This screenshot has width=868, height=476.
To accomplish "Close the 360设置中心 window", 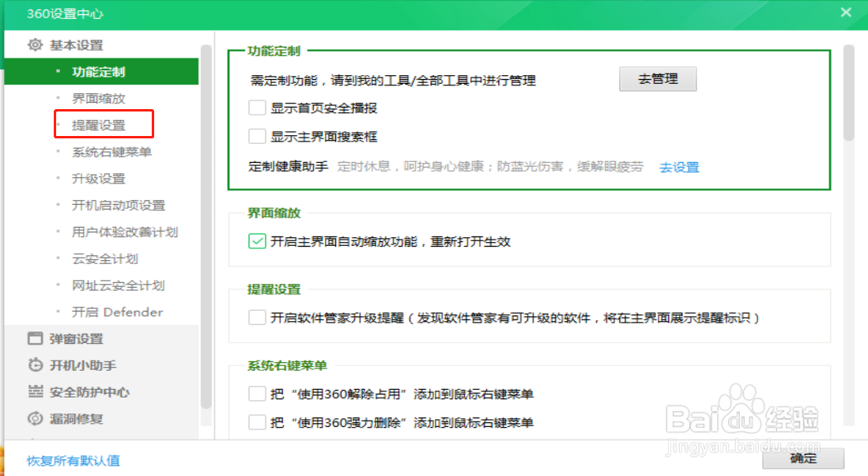I will click(846, 12).
